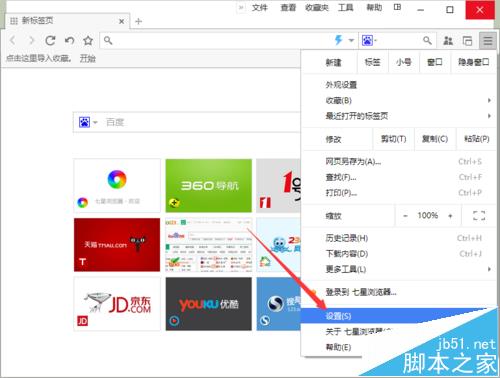Choose 小号 in the 新建 row
The height and width of the screenshot is (378, 500).
pyautogui.click(x=404, y=62)
